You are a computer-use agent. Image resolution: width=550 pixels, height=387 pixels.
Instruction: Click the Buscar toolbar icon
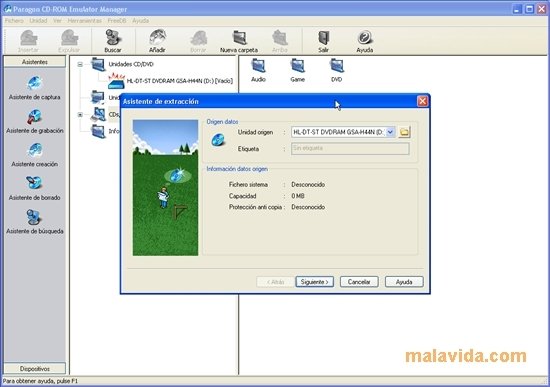pos(113,41)
